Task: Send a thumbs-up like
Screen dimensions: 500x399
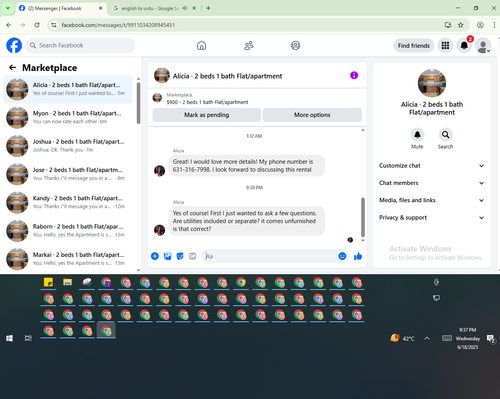Action: coord(358,256)
